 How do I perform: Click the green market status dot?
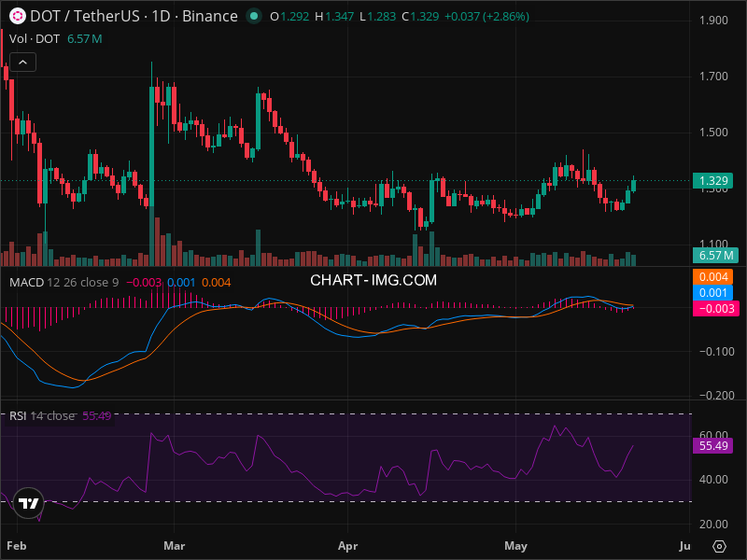point(254,16)
